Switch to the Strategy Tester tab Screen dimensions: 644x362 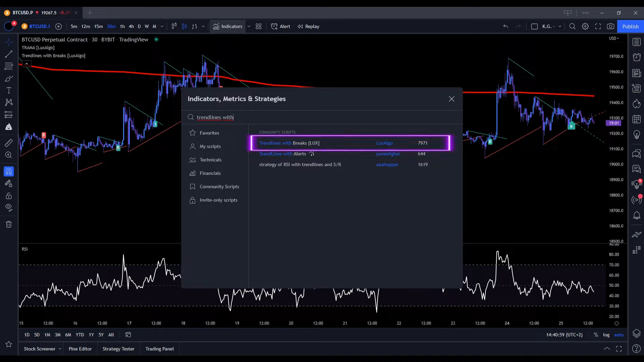[118, 349]
